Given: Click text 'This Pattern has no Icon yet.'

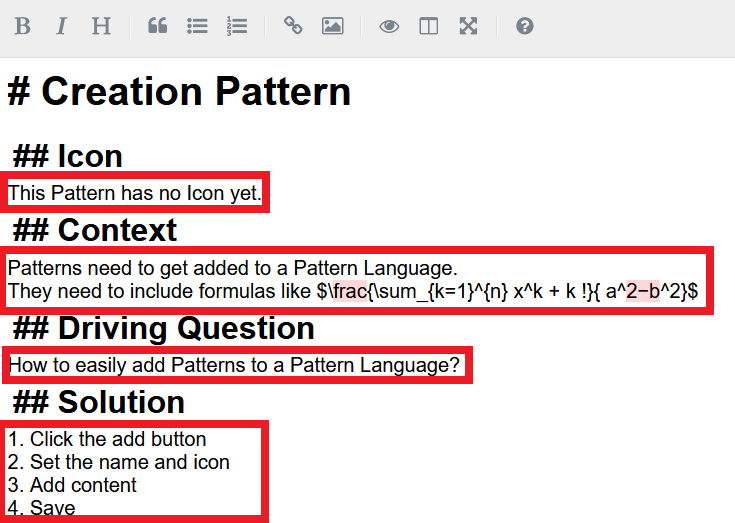Looking at the screenshot, I should pos(135,193).
